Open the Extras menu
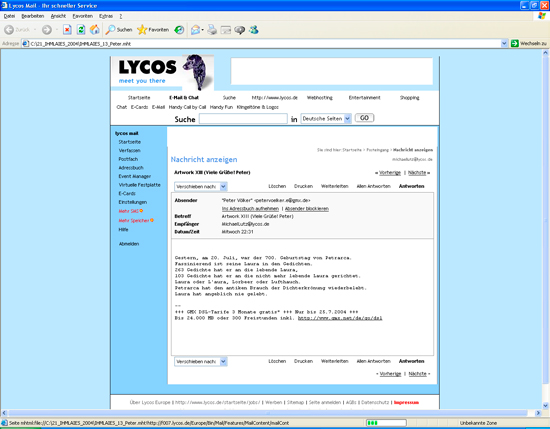The height and width of the screenshot is (429, 550). [x=106, y=16]
